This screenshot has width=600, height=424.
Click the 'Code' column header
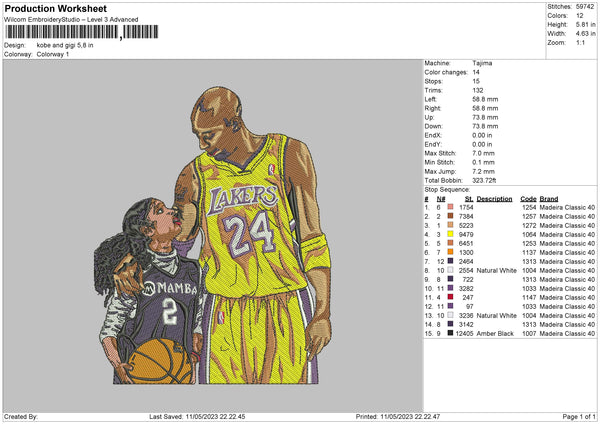[x=528, y=199]
